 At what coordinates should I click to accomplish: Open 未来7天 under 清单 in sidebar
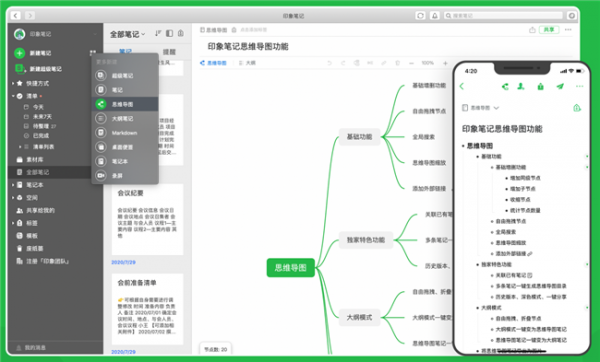[x=42, y=116]
